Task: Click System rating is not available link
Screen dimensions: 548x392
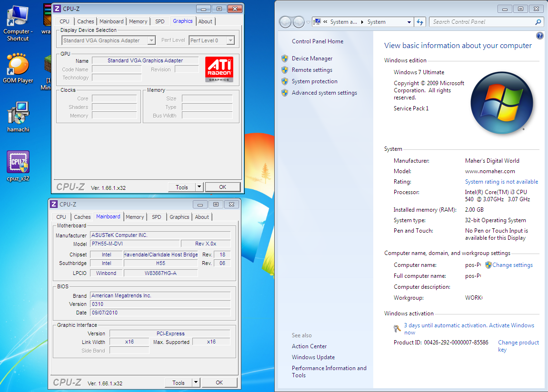Action: (x=501, y=182)
